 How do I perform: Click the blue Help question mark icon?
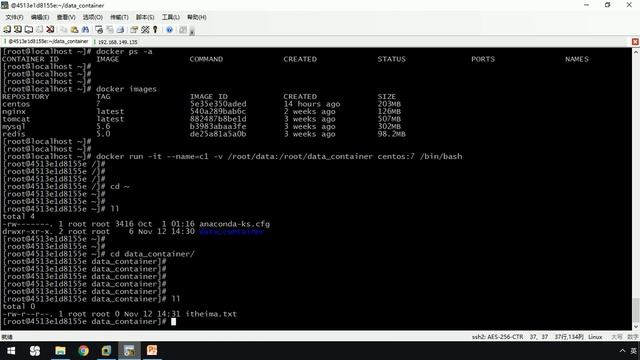click(x=169, y=29)
